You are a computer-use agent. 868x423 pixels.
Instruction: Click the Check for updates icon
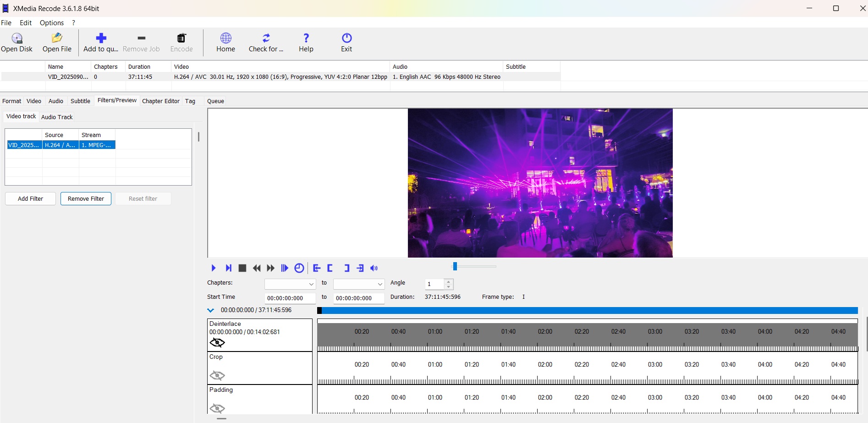266,38
